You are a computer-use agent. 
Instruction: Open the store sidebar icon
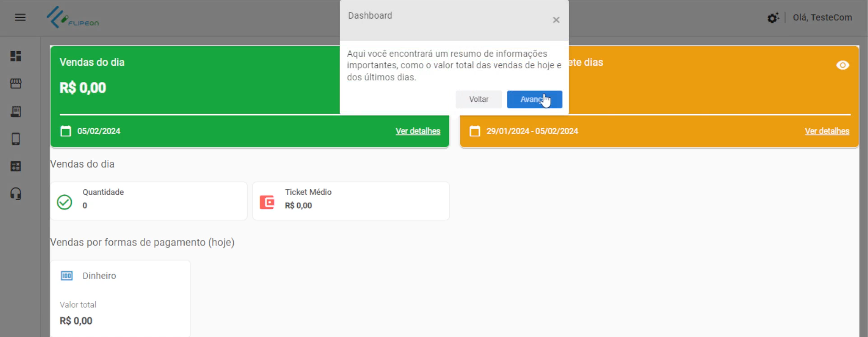[16, 84]
